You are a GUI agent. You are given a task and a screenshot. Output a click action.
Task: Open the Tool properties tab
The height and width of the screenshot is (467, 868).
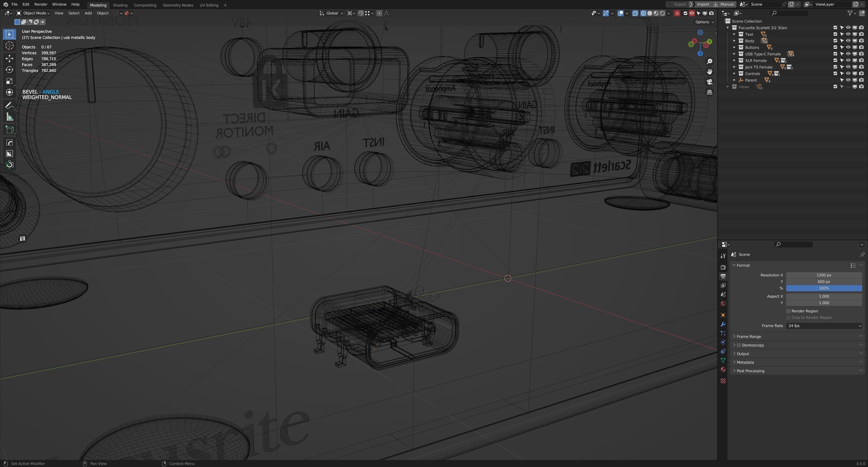click(x=723, y=256)
